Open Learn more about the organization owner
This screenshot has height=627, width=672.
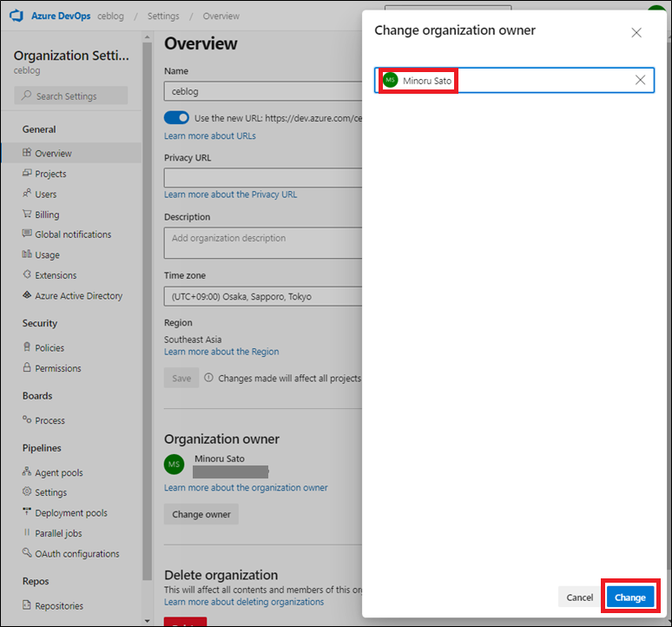(246, 488)
